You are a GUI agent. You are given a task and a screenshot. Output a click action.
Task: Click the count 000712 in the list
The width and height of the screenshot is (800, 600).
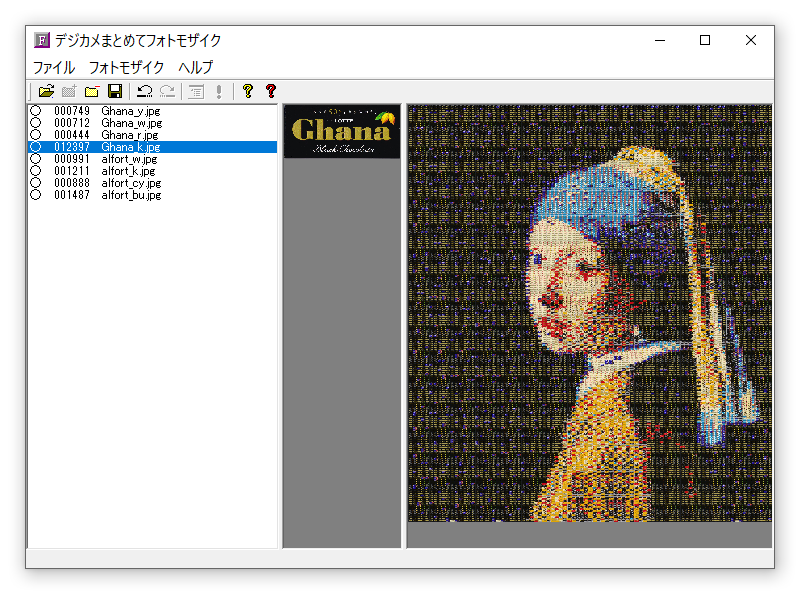(72, 123)
